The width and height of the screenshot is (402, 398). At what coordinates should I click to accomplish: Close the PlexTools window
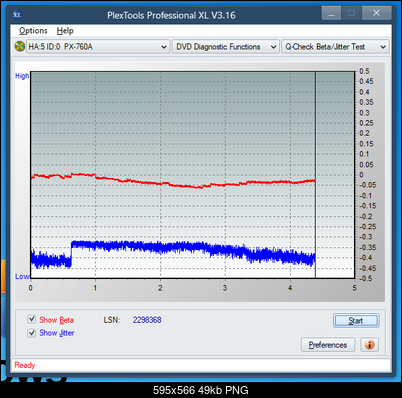tap(376, 13)
